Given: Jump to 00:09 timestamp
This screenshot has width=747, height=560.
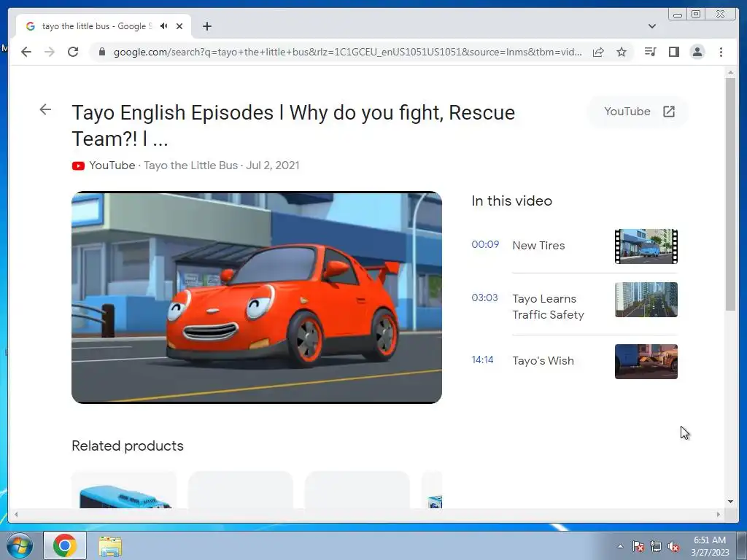Looking at the screenshot, I should [x=485, y=244].
